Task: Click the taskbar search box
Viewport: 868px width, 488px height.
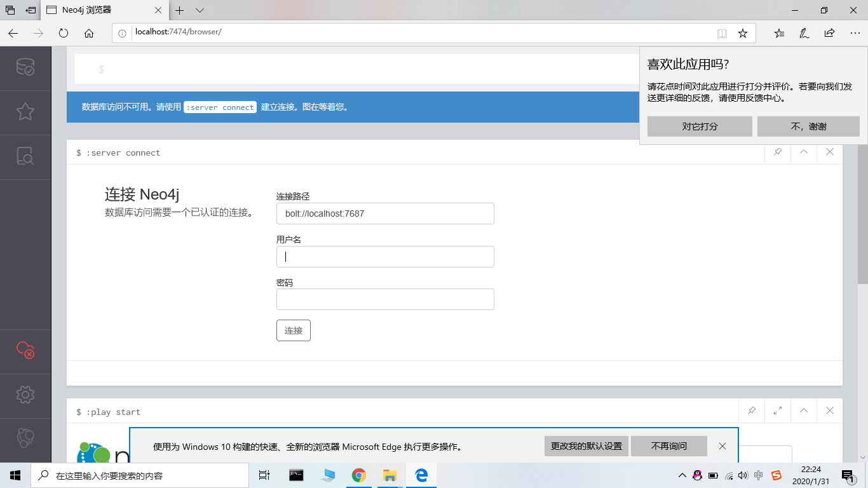Action: coord(140,475)
